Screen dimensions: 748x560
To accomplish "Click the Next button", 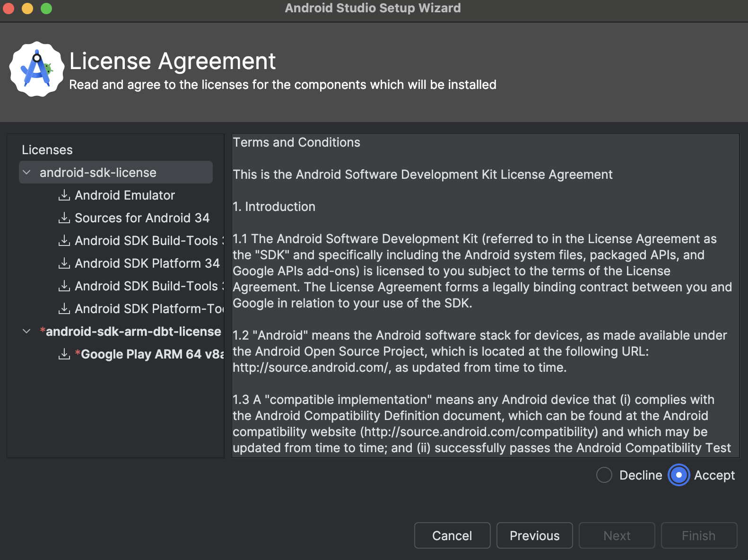I will pos(617,535).
